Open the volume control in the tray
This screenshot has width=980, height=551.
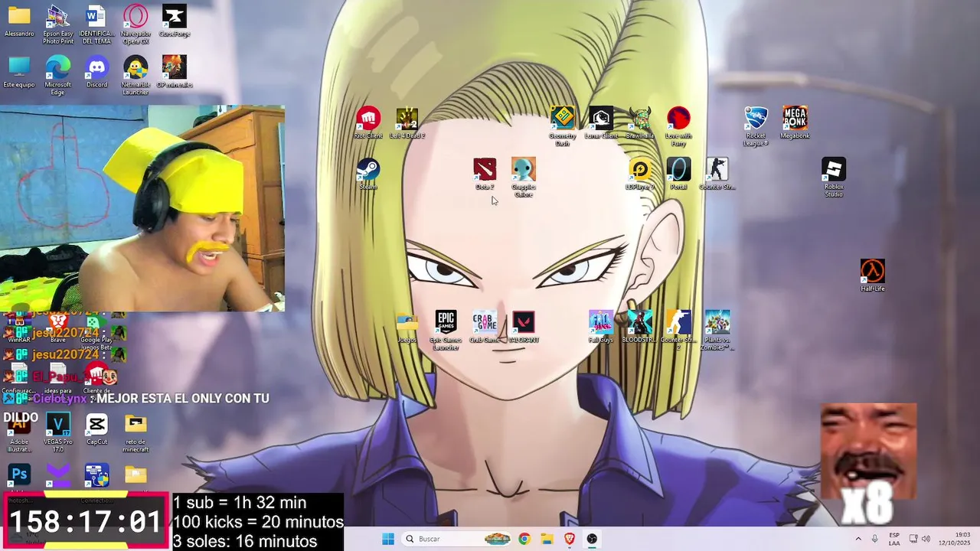(x=926, y=539)
